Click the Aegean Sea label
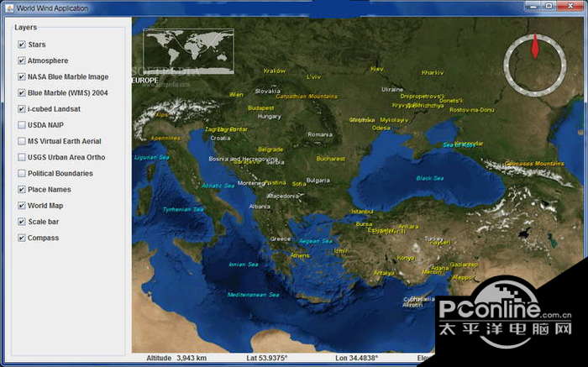This screenshot has height=367, width=588. tap(316, 241)
